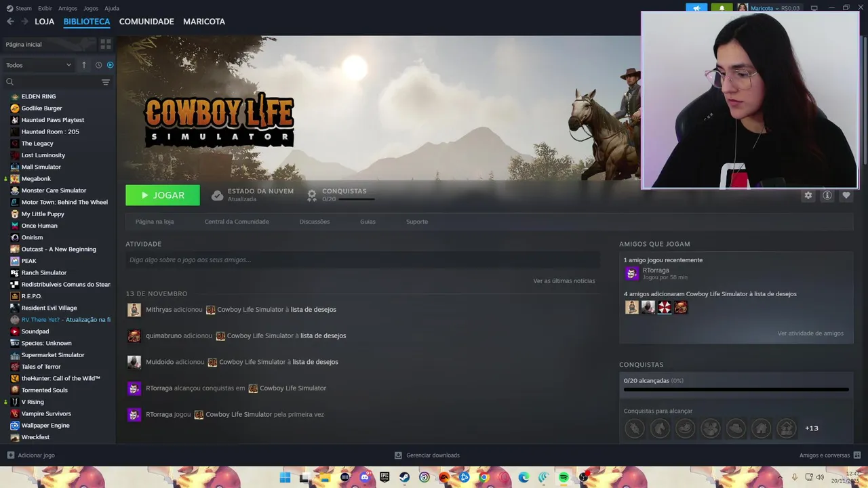The width and height of the screenshot is (868, 488).
Task: Open the Umbrella-logo wishlist friend avatar
Action: [665, 308]
